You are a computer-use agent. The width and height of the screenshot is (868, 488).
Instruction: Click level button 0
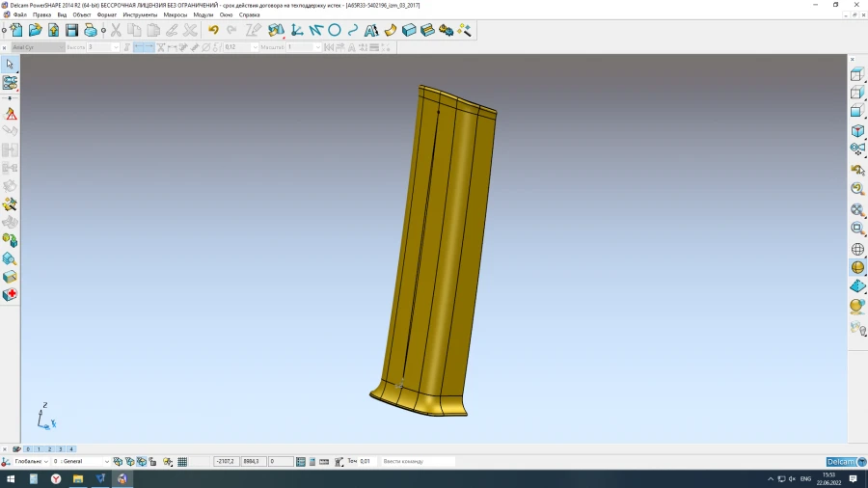pyautogui.click(x=28, y=449)
